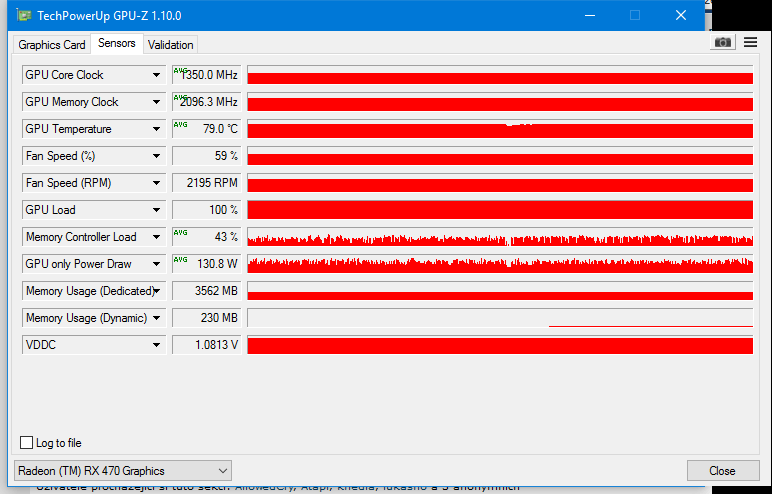Select the Sensors tab
The height and width of the screenshot is (494, 772).
[117, 44]
